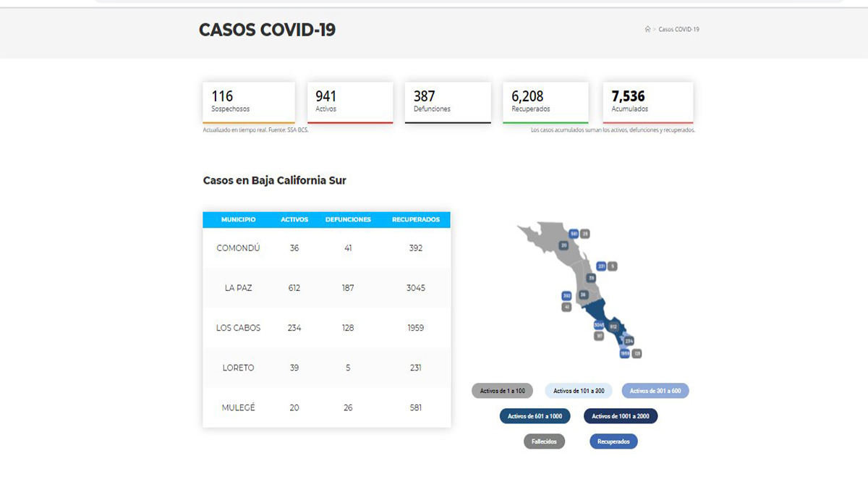Select the LORETO municipality name
Viewport: 868px width, 482px height.
[x=238, y=368]
